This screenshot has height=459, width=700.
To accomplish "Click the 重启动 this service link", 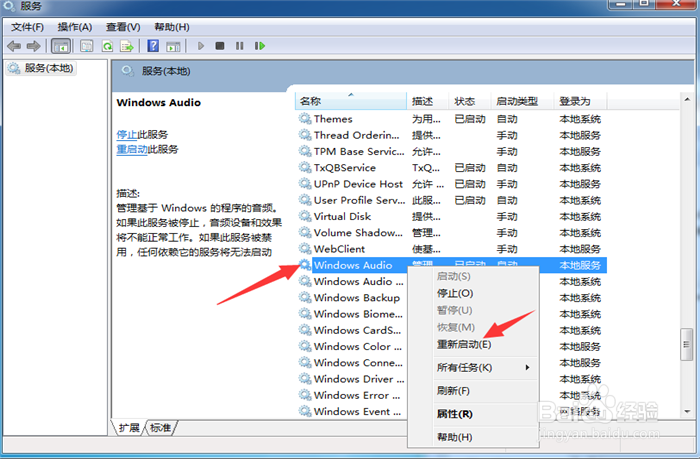I will click(132, 149).
